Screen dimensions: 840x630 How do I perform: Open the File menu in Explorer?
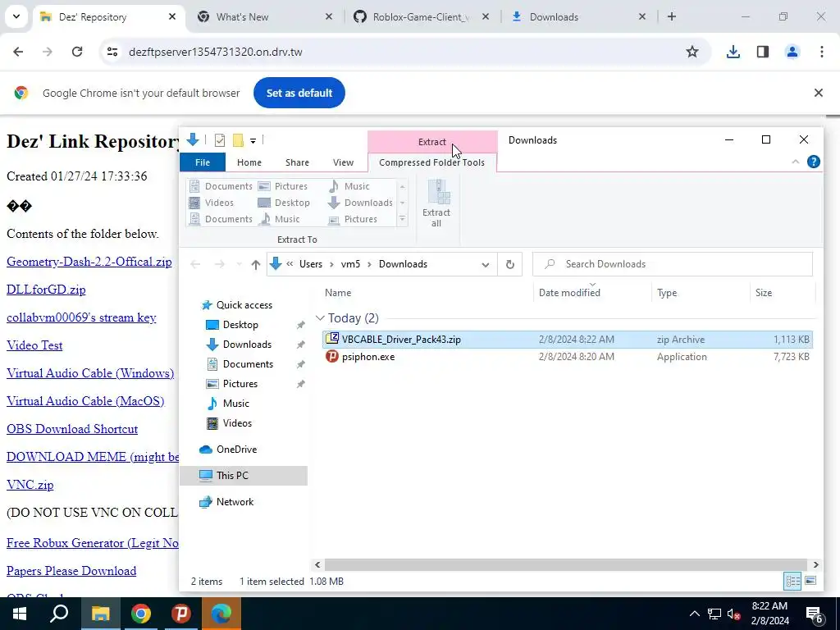point(203,162)
